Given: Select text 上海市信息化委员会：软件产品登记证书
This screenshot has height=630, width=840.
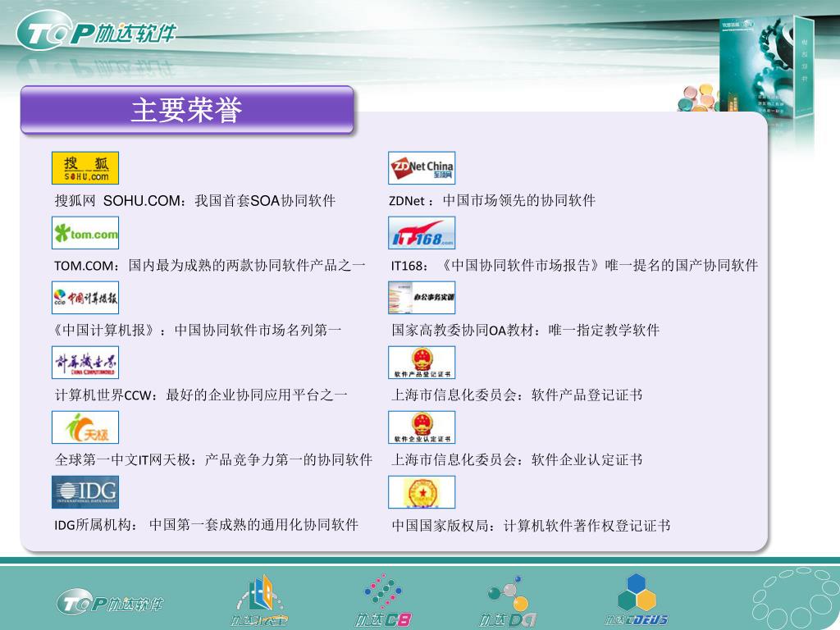Looking at the screenshot, I should [517, 395].
